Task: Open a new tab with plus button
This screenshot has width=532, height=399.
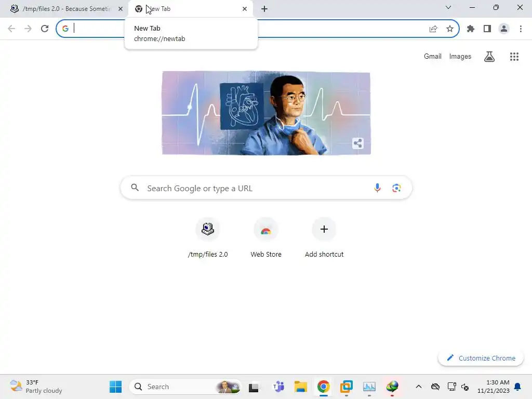Action: [x=264, y=9]
